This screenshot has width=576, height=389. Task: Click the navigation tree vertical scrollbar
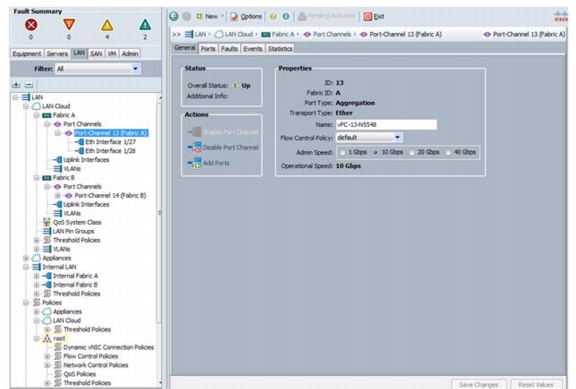click(x=159, y=213)
